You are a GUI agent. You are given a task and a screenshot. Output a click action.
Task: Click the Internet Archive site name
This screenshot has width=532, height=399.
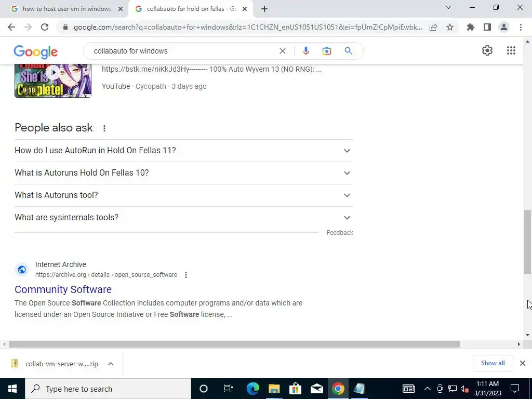pos(61,264)
